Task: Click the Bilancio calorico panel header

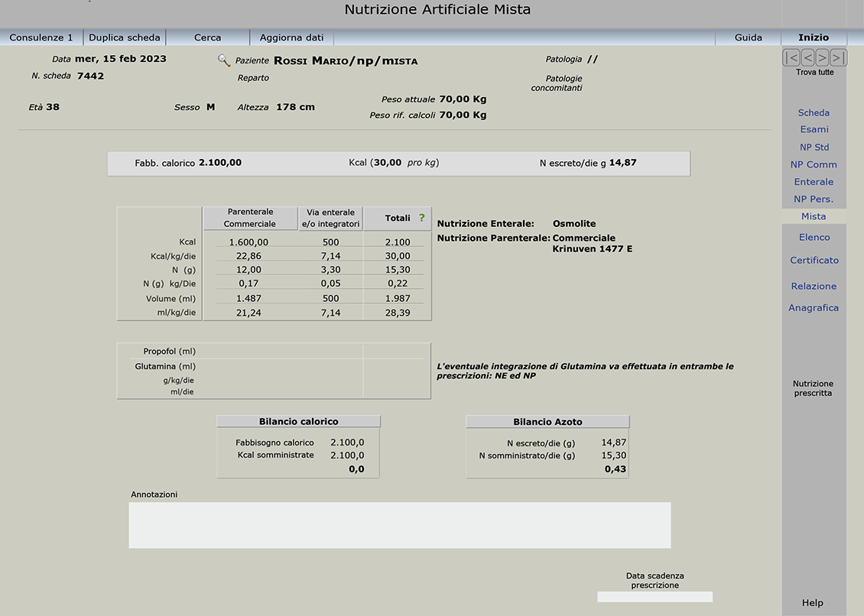Action: pos(299,422)
